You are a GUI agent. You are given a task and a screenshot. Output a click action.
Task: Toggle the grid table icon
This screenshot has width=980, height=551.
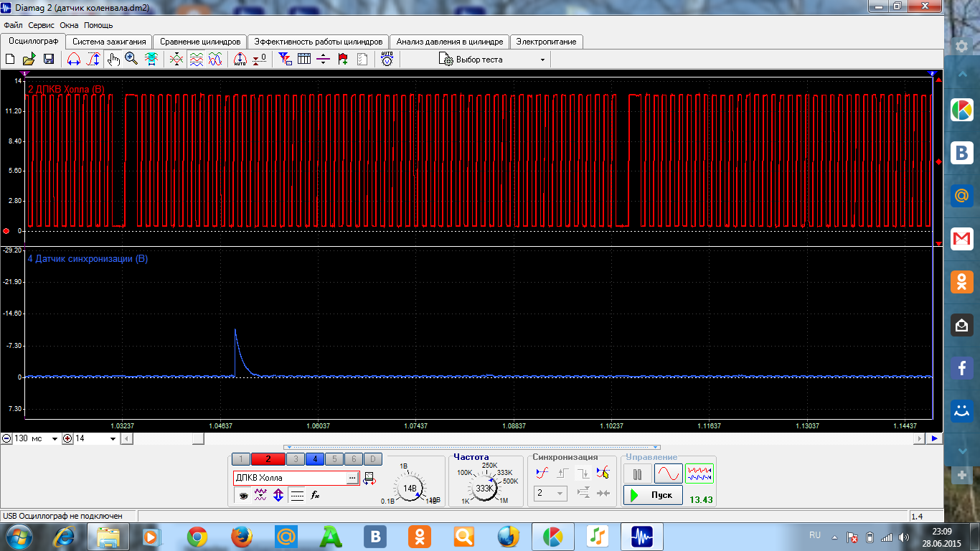[x=304, y=60]
